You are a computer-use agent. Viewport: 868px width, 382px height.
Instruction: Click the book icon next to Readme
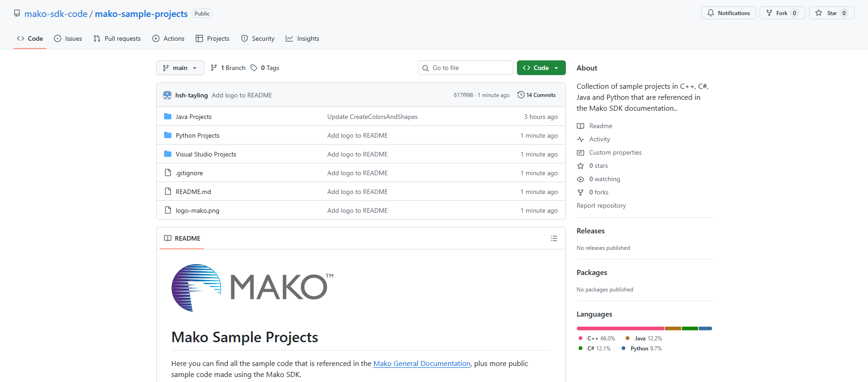(x=580, y=126)
